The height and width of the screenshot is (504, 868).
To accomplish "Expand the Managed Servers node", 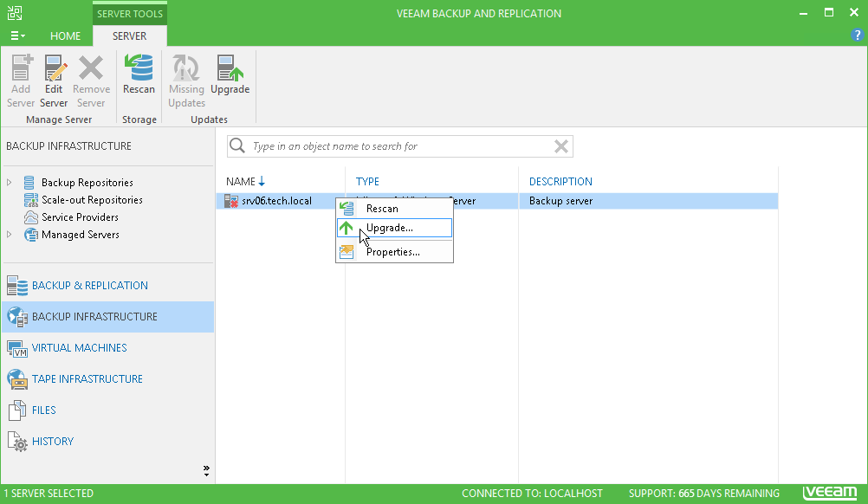I will pyautogui.click(x=10, y=235).
